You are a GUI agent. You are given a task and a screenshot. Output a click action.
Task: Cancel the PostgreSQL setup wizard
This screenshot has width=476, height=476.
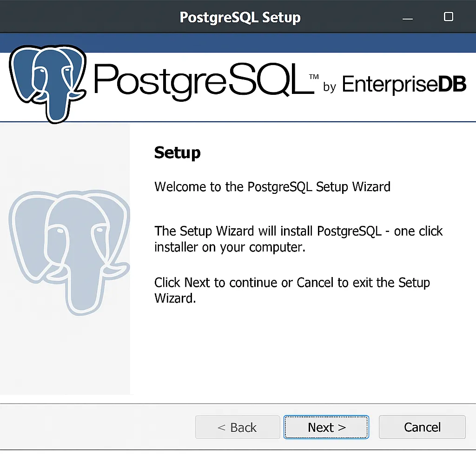(x=422, y=427)
